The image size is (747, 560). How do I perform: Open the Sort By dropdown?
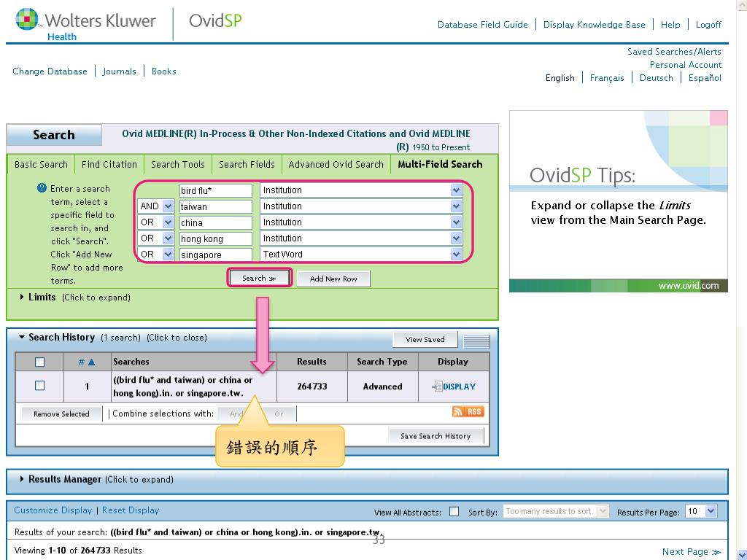click(555, 511)
